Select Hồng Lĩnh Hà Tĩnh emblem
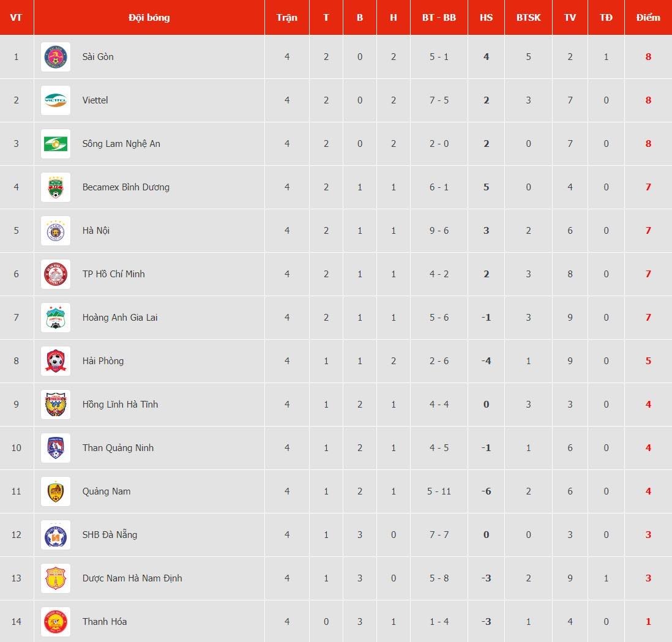The width and height of the screenshot is (672, 642). [55, 405]
